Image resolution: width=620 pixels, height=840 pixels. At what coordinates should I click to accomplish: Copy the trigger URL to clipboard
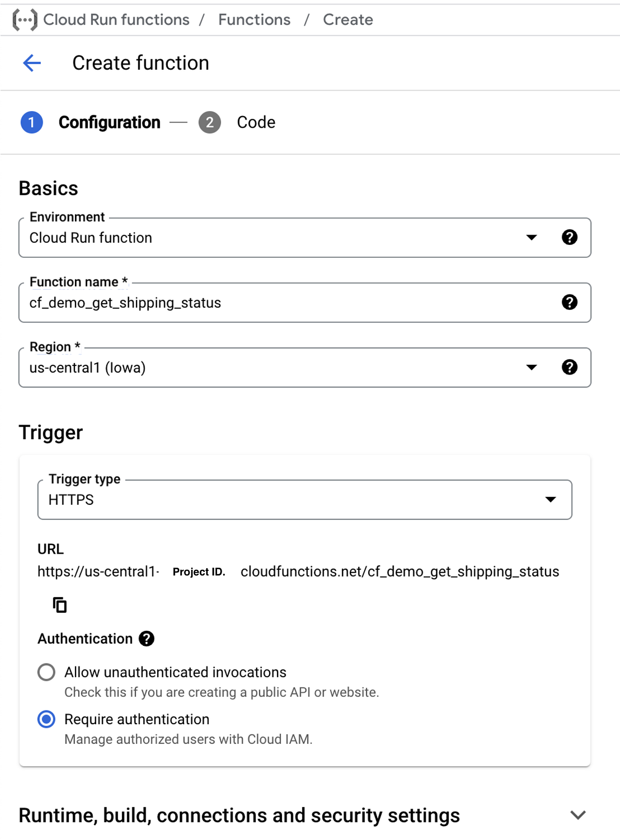tap(60, 605)
